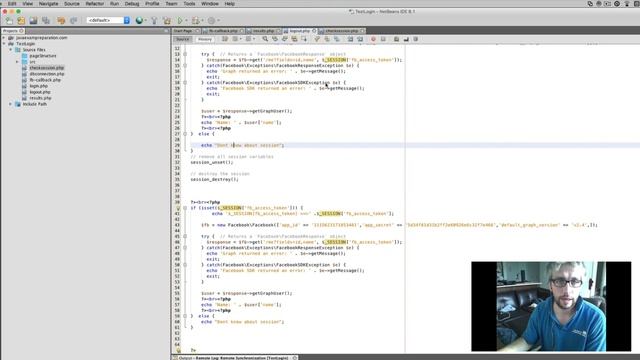The image size is (640, 360).
Task: Click the Toggle Bookmark editor icon
Action: point(337,39)
